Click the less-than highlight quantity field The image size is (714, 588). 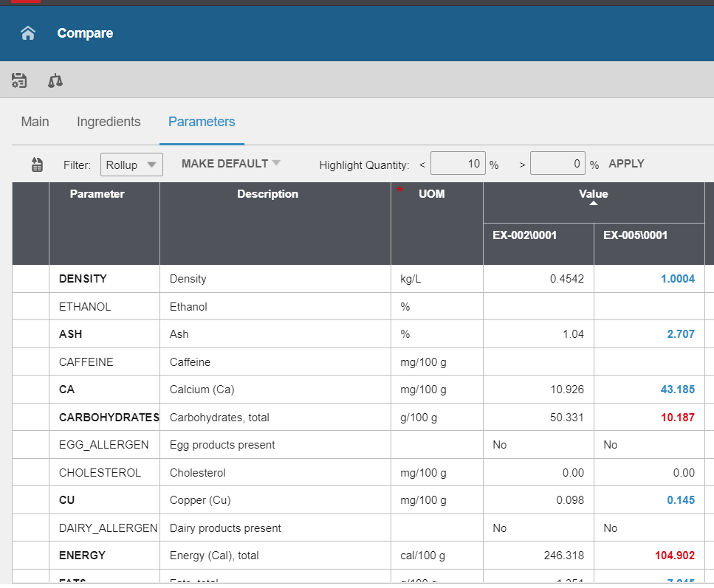click(x=458, y=165)
